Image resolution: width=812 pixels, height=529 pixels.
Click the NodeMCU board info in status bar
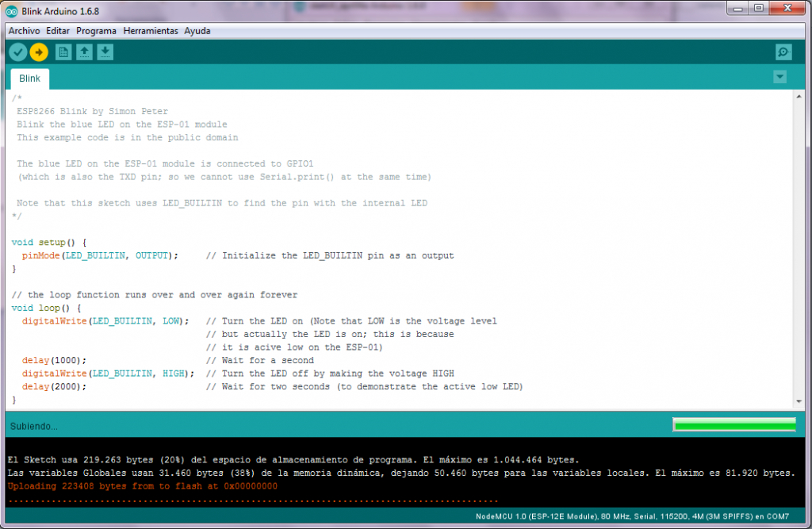pyautogui.click(x=632, y=516)
